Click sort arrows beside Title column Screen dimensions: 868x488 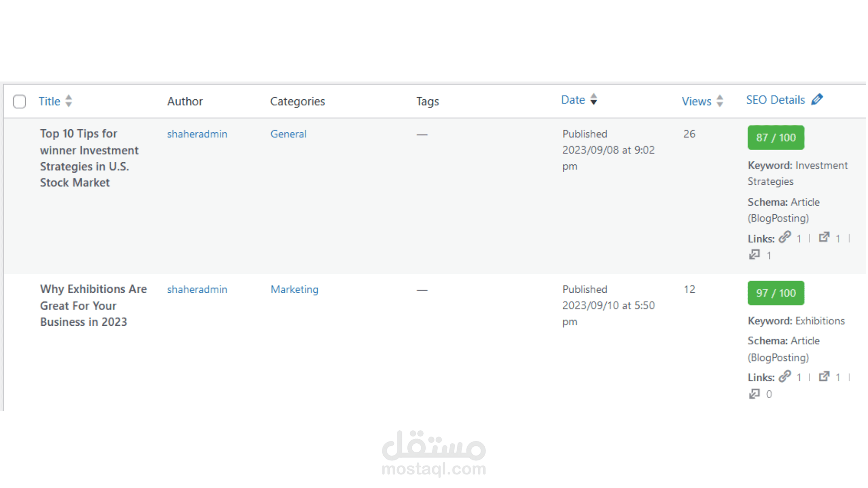click(x=69, y=101)
